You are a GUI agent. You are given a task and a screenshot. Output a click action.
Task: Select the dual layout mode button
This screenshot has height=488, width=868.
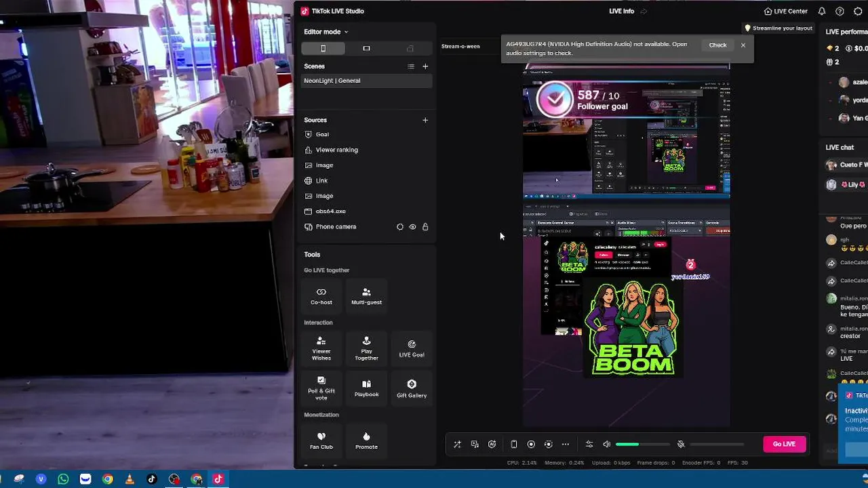click(410, 48)
